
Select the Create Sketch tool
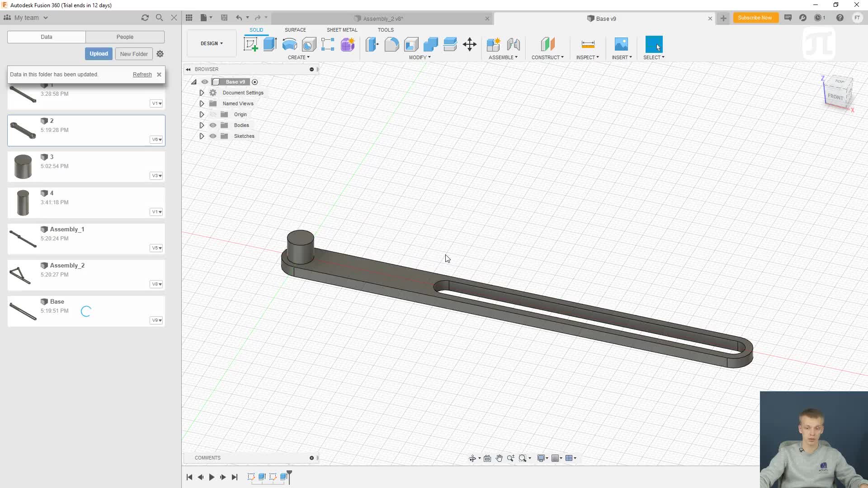(x=250, y=44)
